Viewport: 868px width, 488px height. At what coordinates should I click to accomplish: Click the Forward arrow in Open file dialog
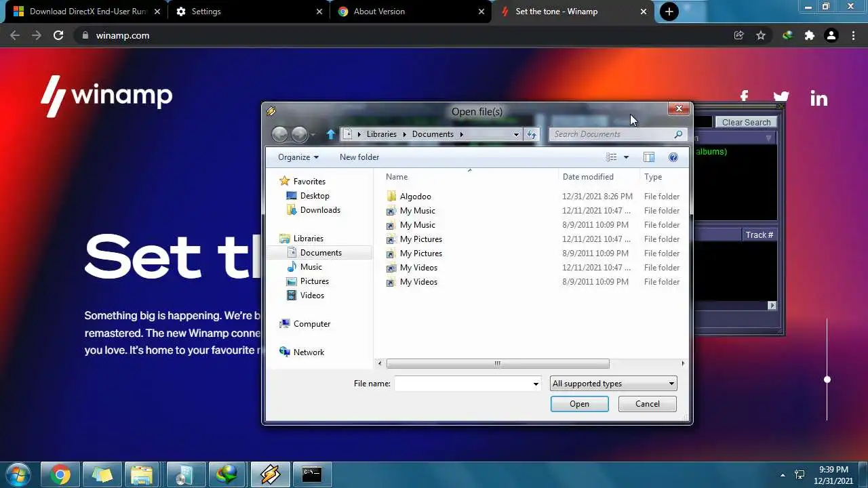[299, 134]
